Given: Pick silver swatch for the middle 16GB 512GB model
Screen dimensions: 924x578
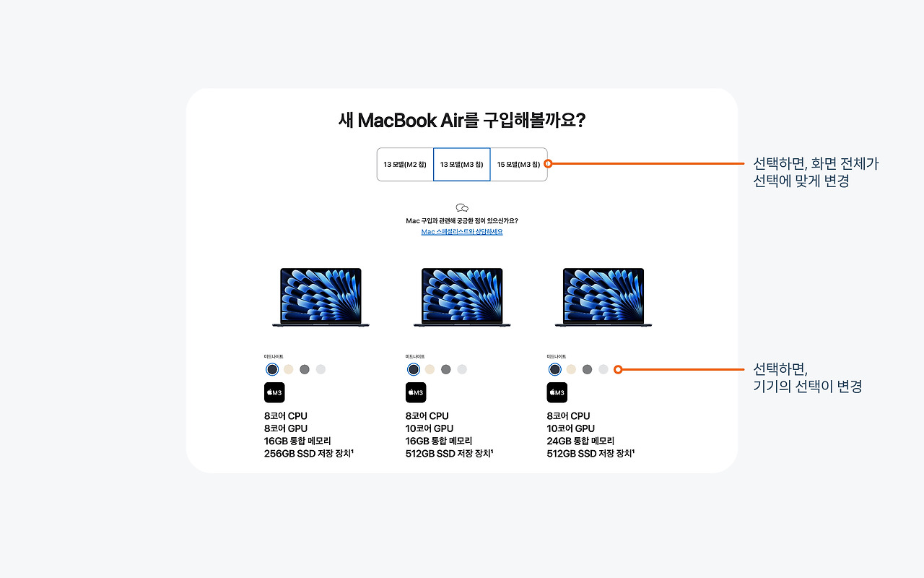Looking at the screenshot, I should [462, 369].
